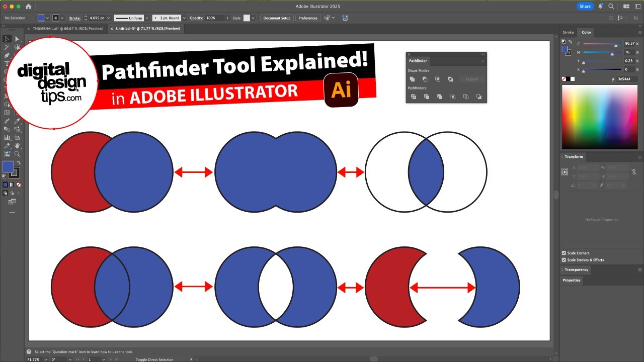Switch to the THUMBNAIL.ai document tab
The image size is (644, 362).
(x=68, y=29)
